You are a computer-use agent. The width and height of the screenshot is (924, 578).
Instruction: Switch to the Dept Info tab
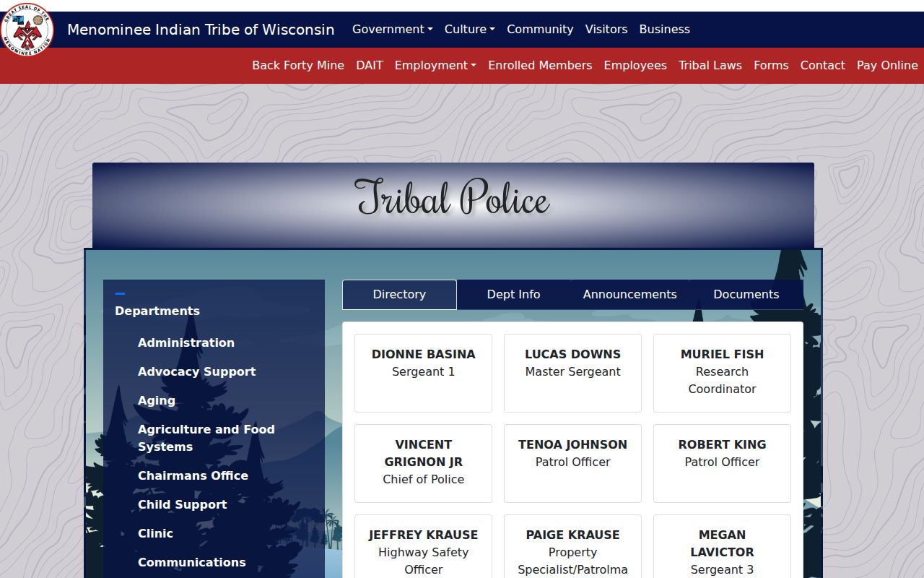click(513, 294)
